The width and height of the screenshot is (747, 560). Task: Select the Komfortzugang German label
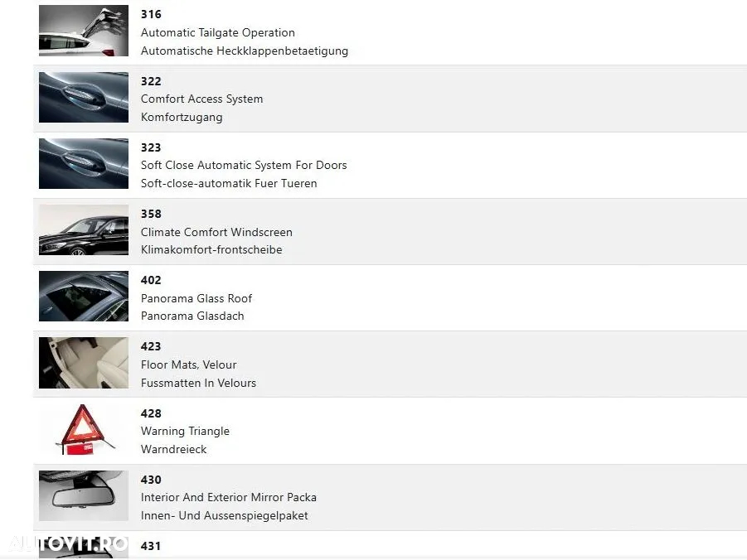coord(182,117)
